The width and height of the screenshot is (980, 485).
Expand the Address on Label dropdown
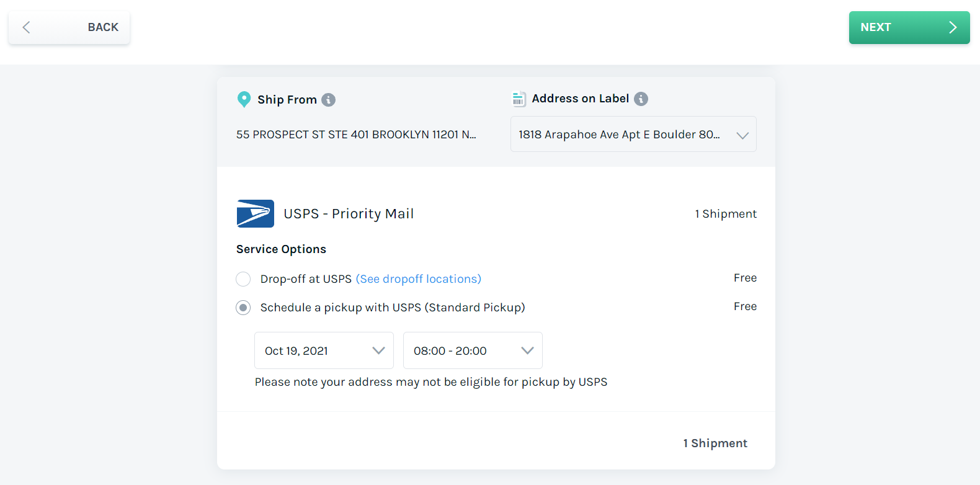[633, 134]
